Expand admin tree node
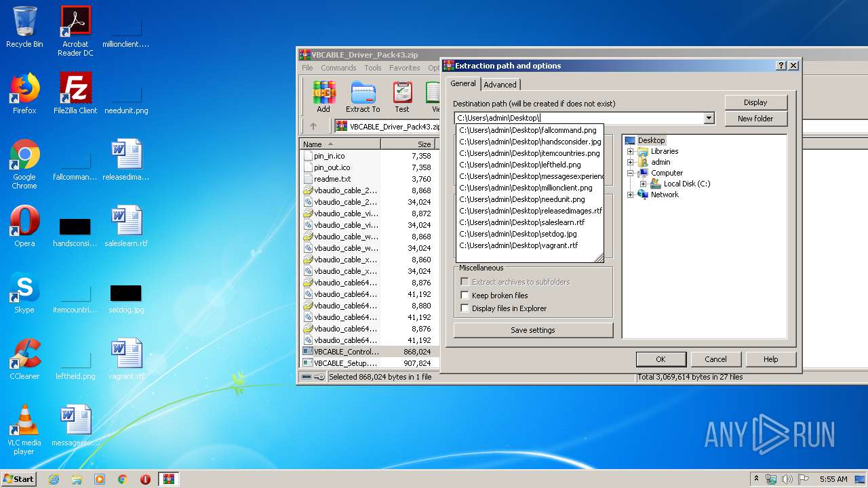The image size is (868, 488). [630, 162]
